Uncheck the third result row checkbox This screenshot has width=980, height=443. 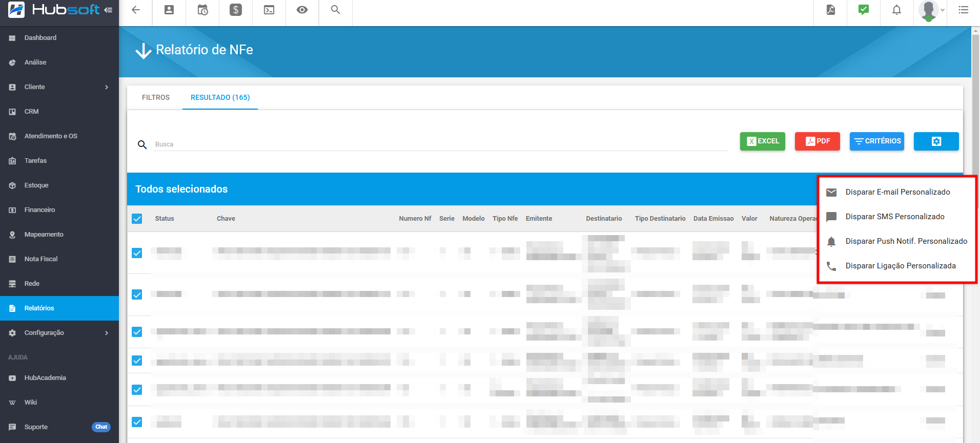pyautogui.click(x=137, y=332)
